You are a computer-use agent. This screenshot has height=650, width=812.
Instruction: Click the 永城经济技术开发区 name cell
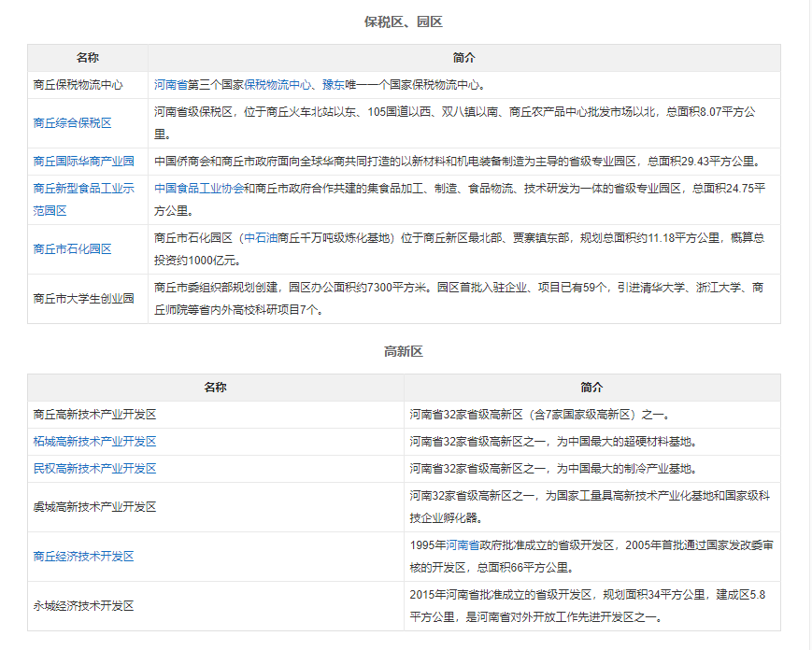click(83, 606)
